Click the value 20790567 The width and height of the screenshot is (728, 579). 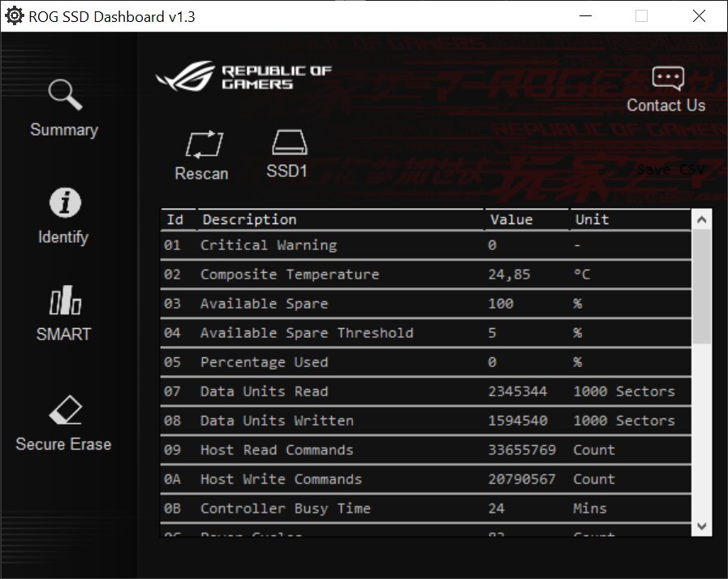point(522,480)
